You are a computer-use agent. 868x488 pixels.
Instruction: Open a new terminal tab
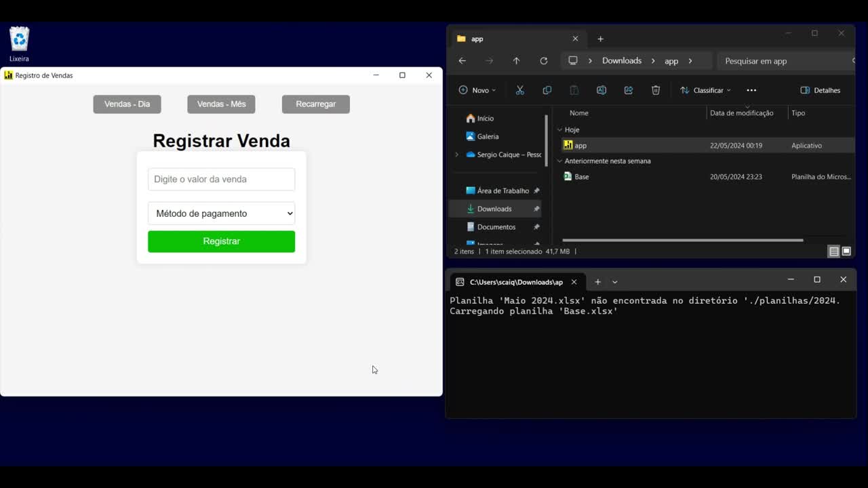click(x=597, y=282)
